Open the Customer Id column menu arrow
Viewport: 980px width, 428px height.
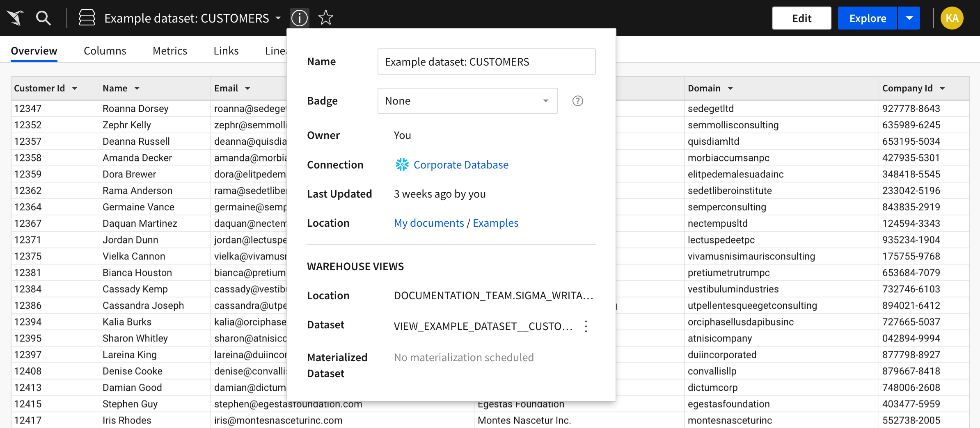(75, 89)
